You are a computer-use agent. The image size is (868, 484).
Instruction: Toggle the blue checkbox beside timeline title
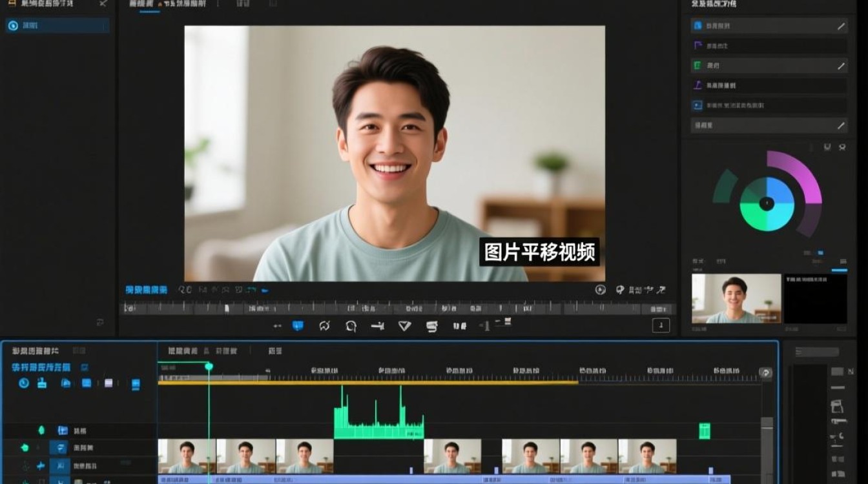85,367
